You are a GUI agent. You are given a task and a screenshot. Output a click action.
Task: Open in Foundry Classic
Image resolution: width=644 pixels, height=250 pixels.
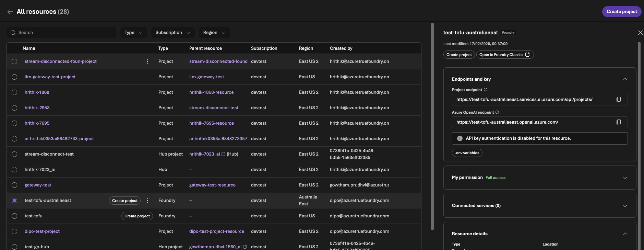coord(505,55)
